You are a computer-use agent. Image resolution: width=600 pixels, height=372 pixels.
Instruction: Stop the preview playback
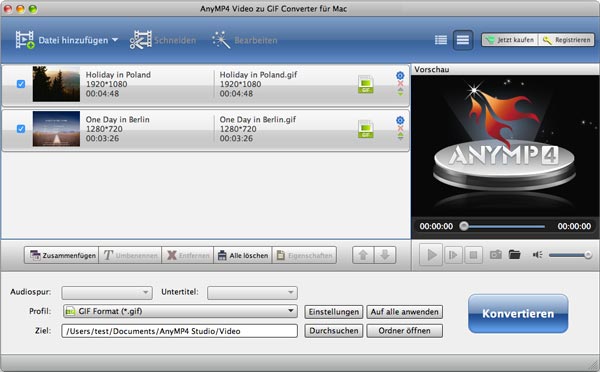coord(473,255)
